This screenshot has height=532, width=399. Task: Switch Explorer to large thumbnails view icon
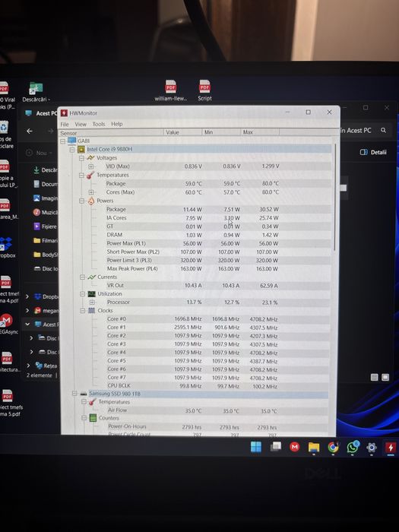coord(385,377)
